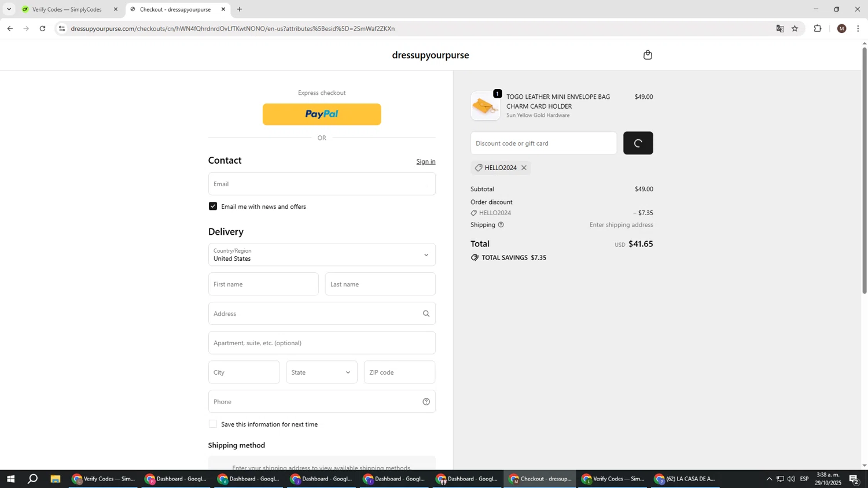The width and height of the screenshot is (868, 488).
Task: Pay with PayPal express checkout
Action: 322,114
